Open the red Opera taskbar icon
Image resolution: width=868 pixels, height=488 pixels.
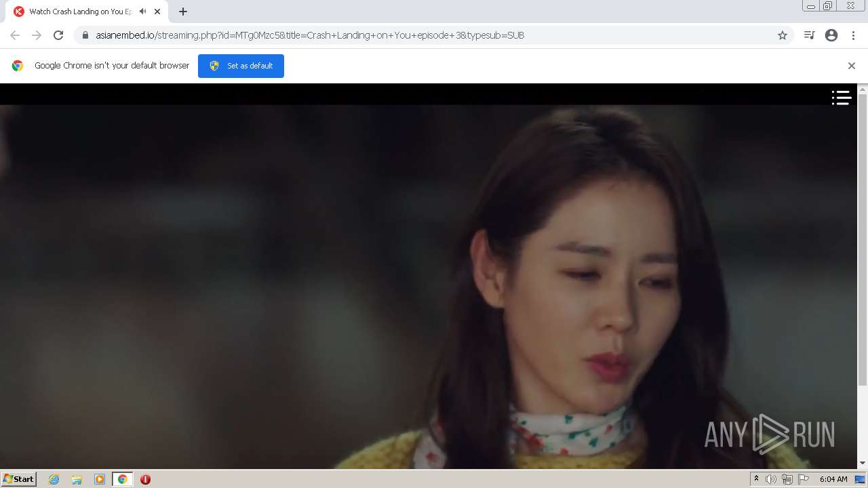[x=145, y=479]
